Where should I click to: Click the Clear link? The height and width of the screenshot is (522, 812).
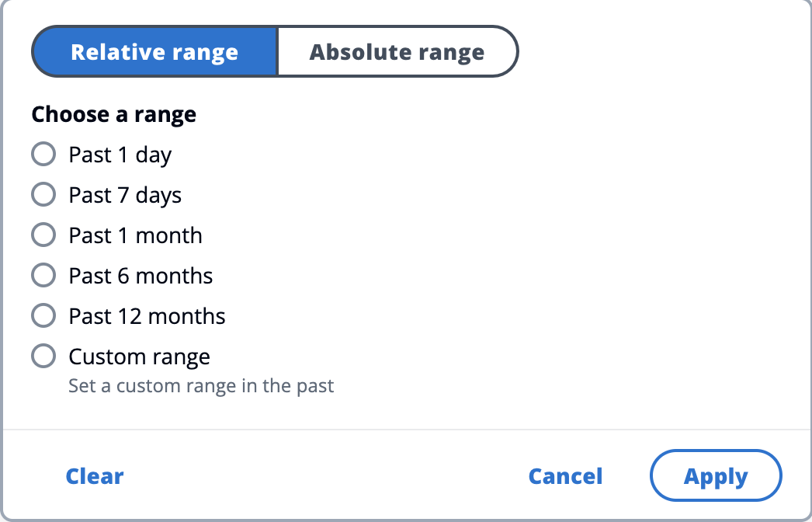pos(95,476)
